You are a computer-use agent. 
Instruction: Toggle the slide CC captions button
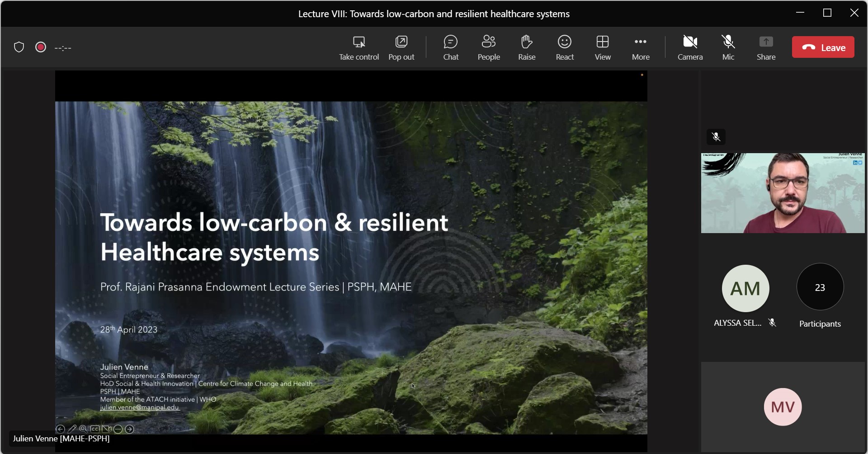point(95,429)
